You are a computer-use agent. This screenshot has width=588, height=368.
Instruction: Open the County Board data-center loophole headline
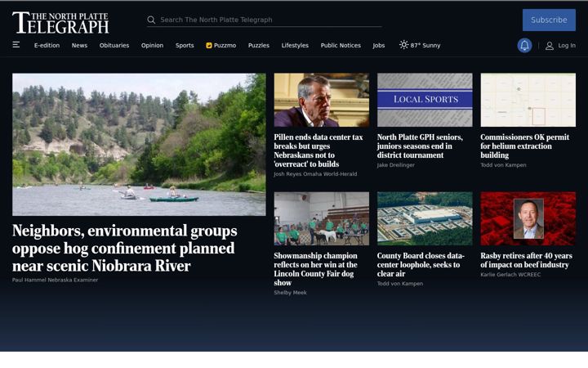click(x=421, y=265)
